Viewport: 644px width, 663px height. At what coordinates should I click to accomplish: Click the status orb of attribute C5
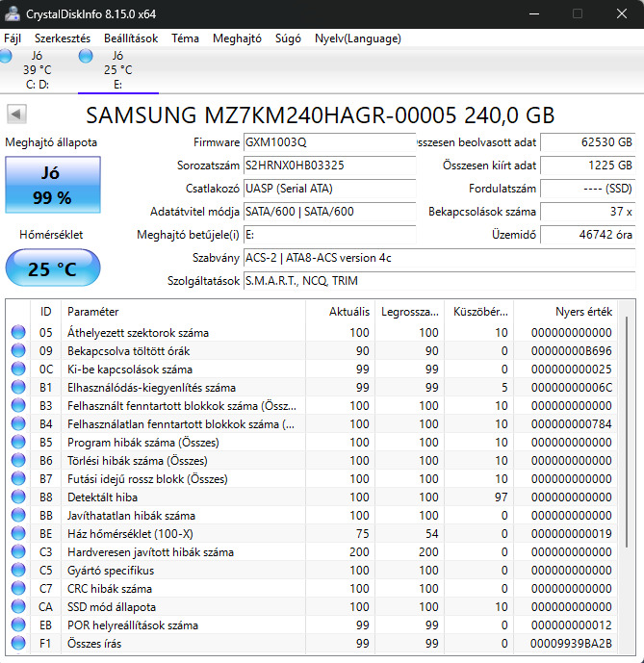18,570
